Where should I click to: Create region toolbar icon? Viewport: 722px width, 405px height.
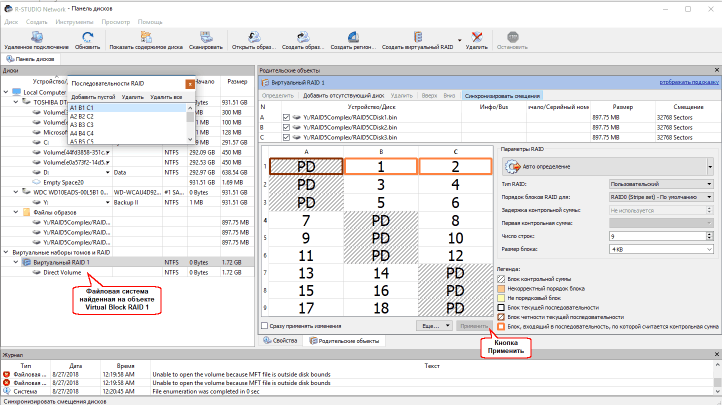353,37
